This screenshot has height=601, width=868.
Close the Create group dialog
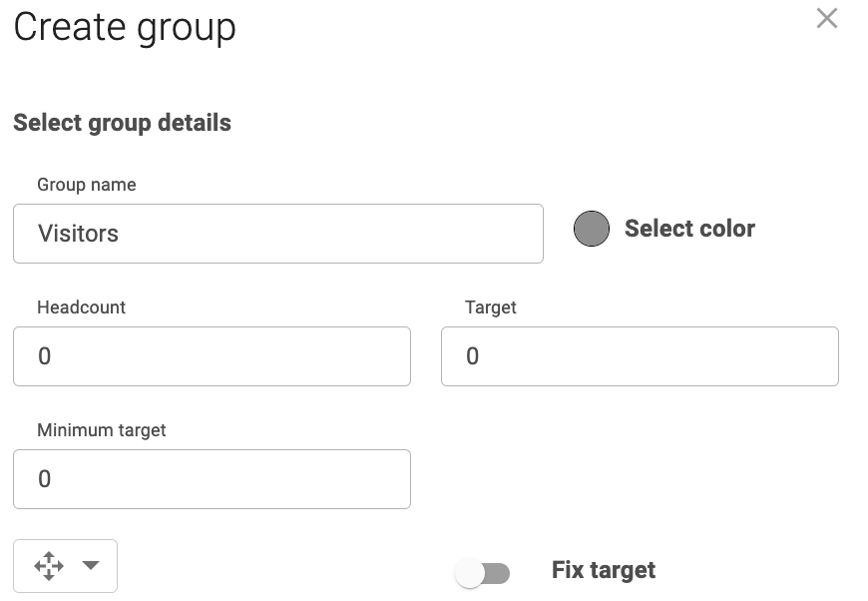[x=826, y=18]
